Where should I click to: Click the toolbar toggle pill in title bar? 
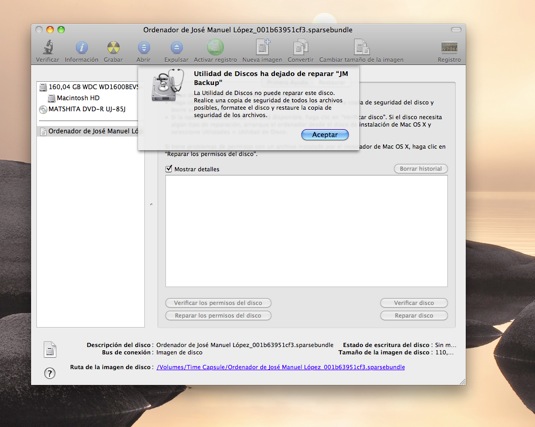coord(456,30)
